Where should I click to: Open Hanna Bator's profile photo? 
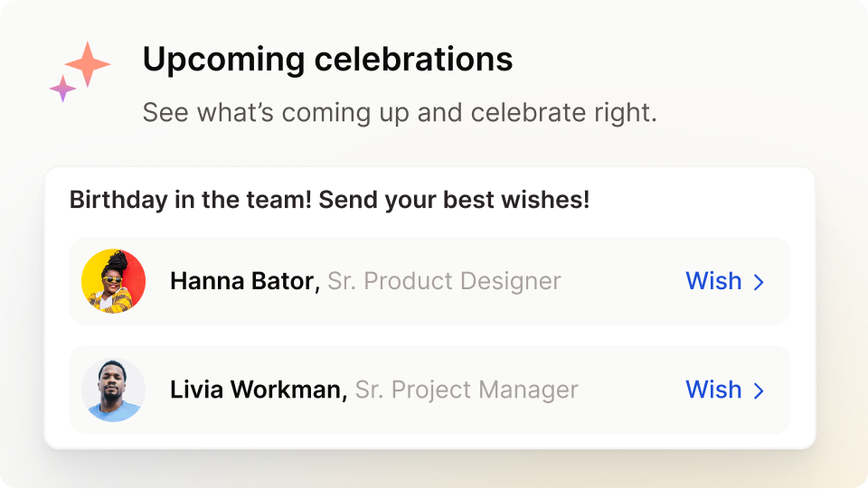[x=113, y=281]
